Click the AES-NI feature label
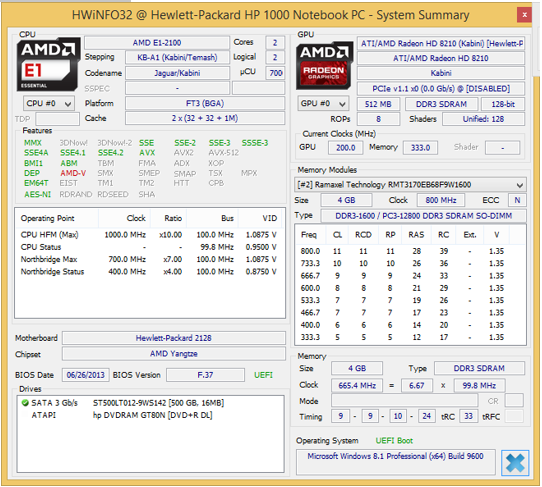The height and width of the screenshot is (487, 542). 37,194
